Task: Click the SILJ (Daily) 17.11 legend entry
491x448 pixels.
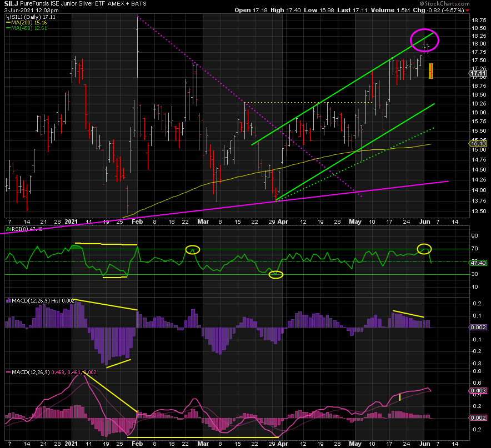Action: pos(33,17)
